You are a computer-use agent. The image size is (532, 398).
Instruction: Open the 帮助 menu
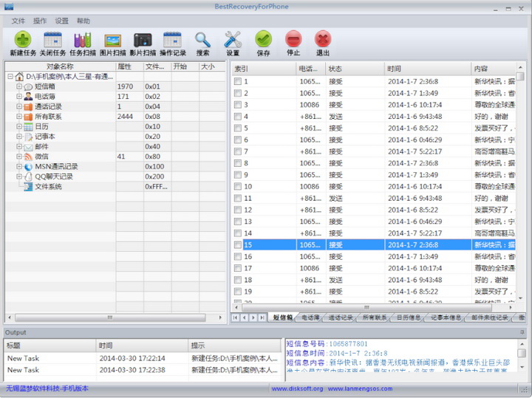point(83,21)
